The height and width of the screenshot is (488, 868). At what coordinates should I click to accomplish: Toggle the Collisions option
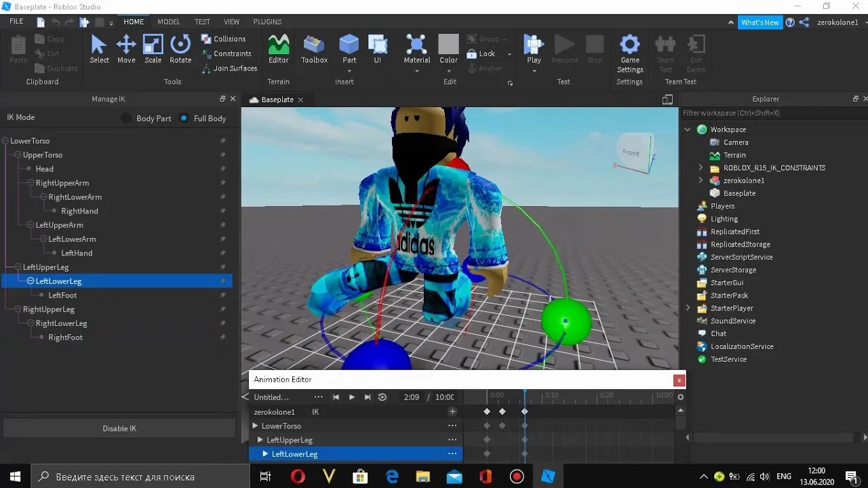[223, 39]
